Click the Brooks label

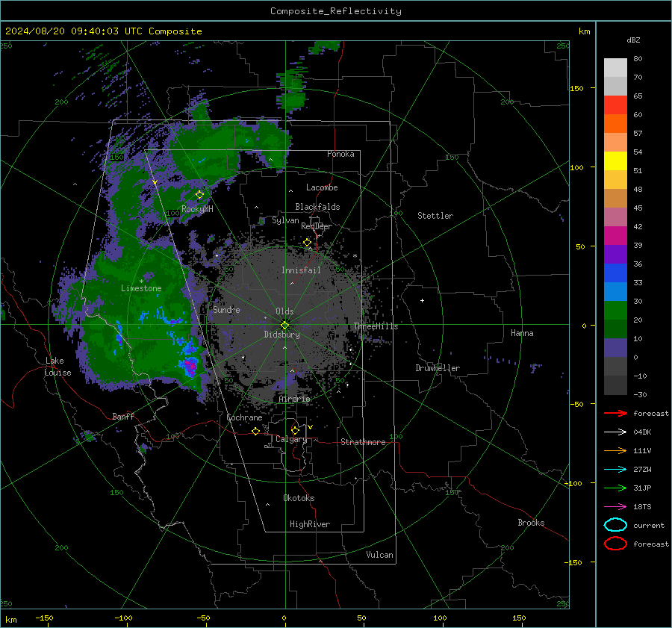coord(531,523)
